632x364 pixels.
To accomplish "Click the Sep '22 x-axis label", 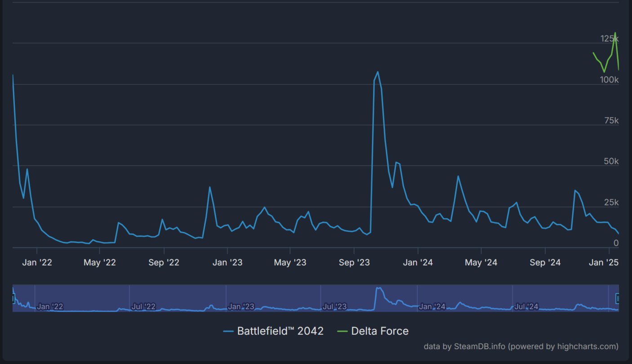I will click(164, 262).
